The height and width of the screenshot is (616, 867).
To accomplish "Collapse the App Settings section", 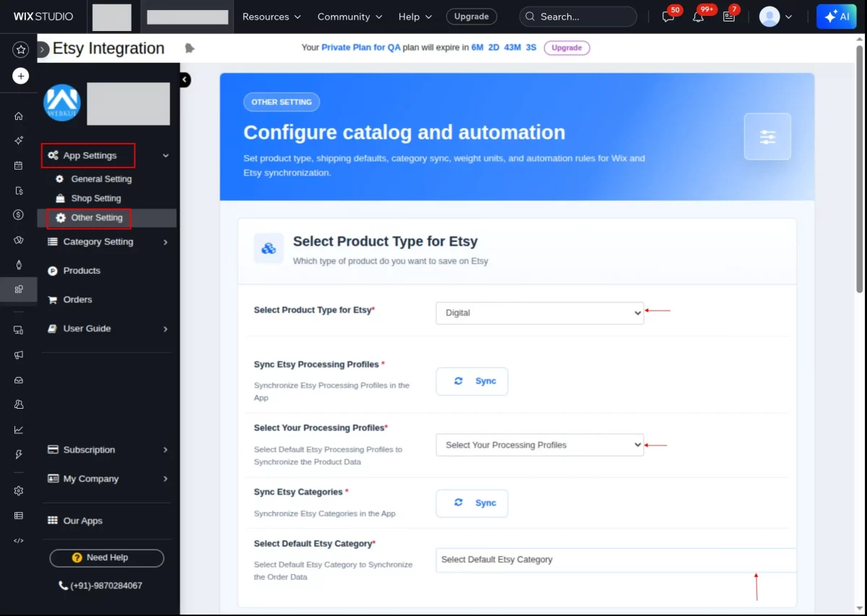I will (165, 155).
